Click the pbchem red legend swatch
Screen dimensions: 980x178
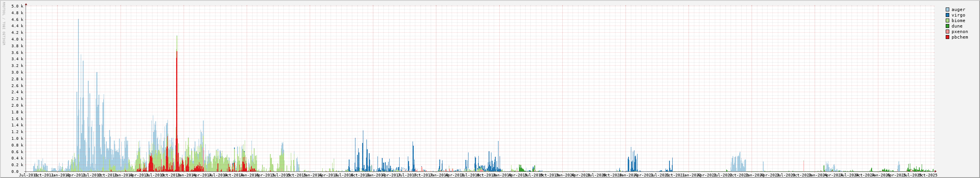[x=947, y=37]
